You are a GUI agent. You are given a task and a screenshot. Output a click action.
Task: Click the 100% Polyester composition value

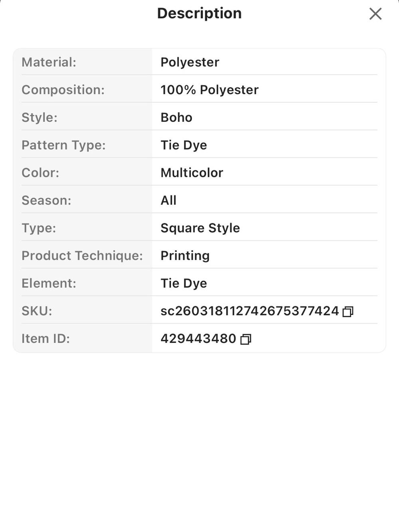pyautogui.click(x=209, y=90)
